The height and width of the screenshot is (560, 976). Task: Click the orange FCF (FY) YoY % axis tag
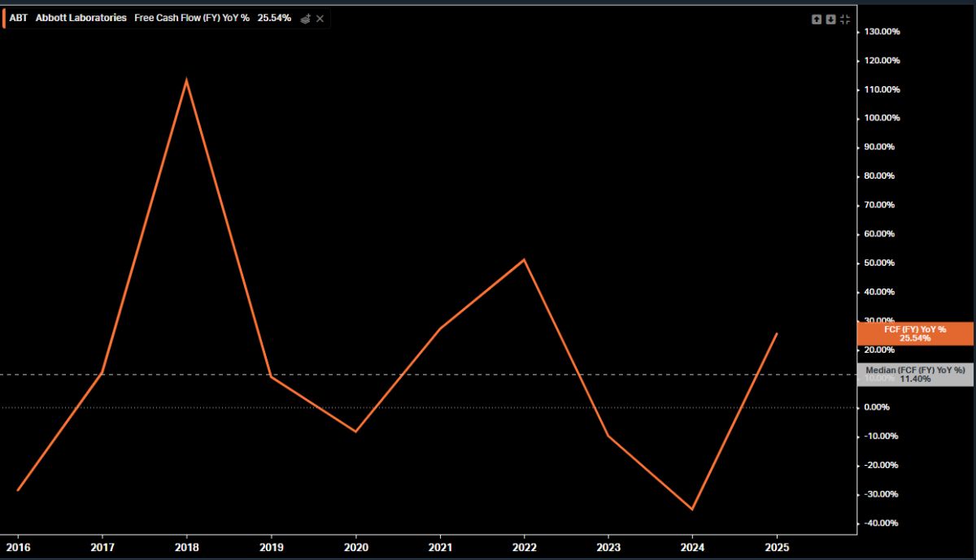pos(915,333)
